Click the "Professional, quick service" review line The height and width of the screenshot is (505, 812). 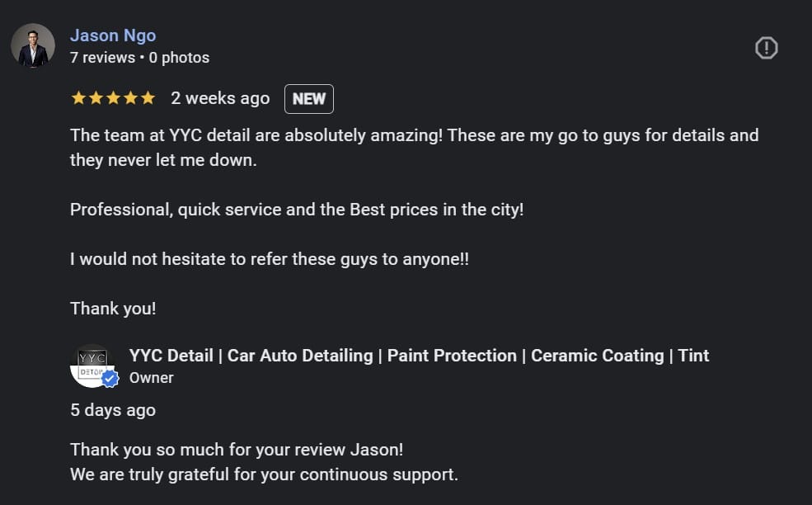click(x=297, y=210)
